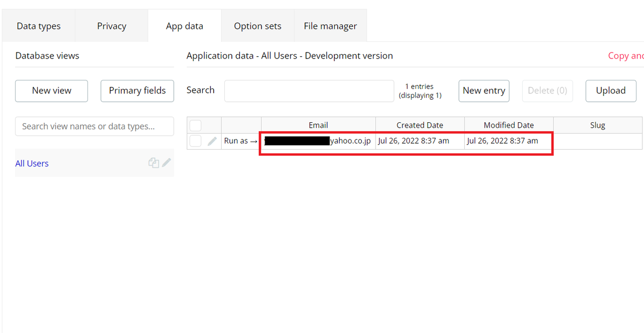
Task: Click the Application data - All Users heading
Action: [x=290, y=56]
